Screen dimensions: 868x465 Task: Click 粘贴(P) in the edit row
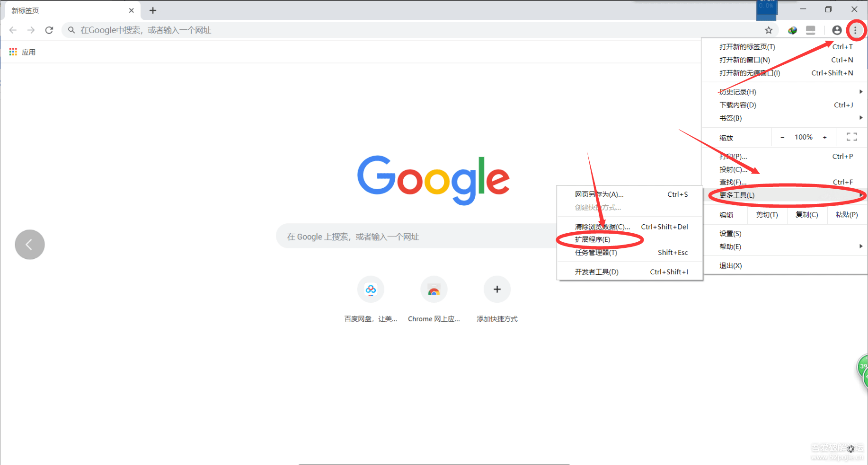click(x=847, y=215)
